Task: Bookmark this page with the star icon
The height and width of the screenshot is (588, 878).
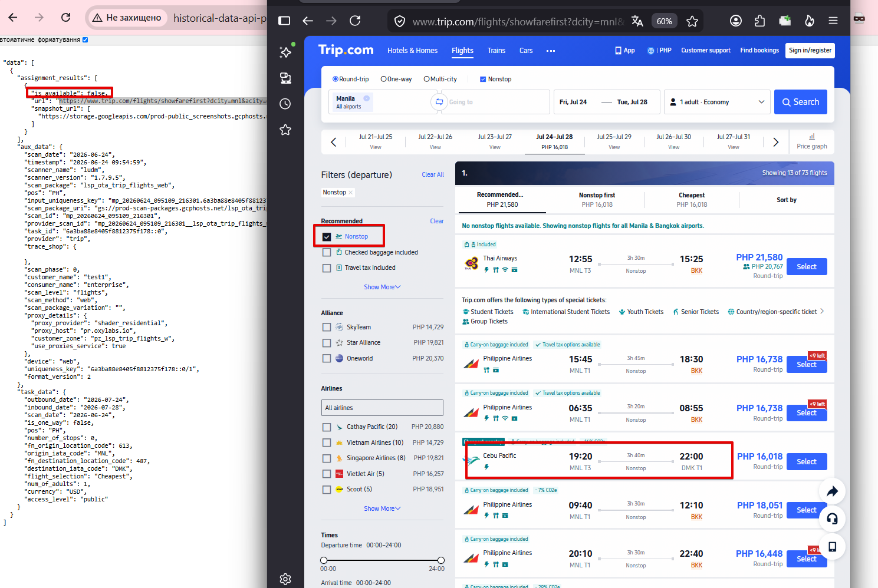Action: tap(692, 21)
